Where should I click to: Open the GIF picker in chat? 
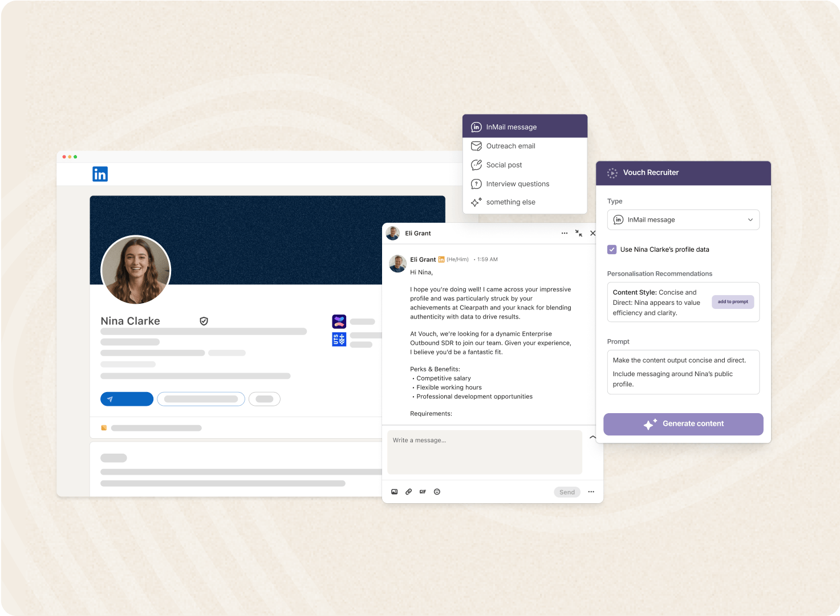pos(423,492)
